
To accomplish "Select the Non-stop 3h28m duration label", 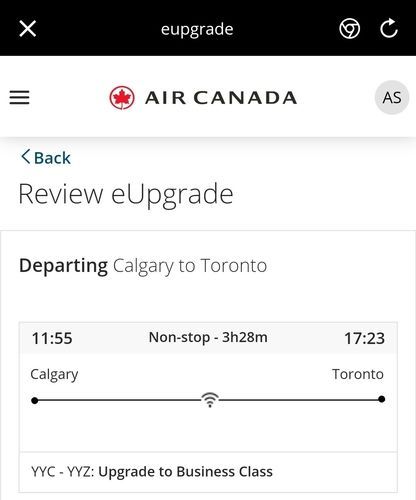I will point(208,337).
